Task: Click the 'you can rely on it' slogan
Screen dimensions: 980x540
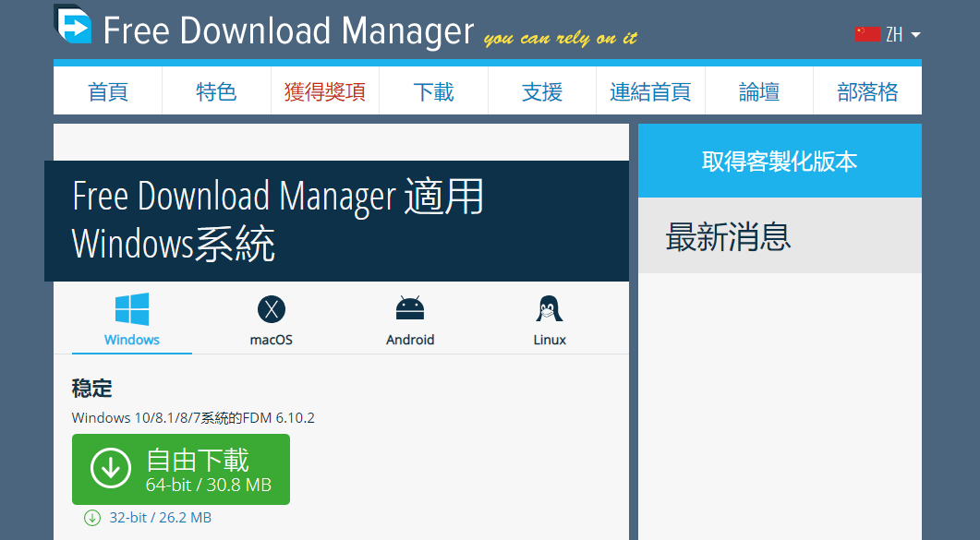Action: [561, 38]
